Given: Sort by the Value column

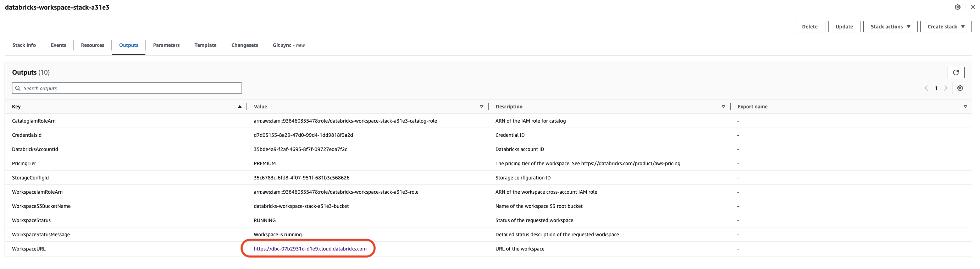Looking at the screenshot, I should (x=481, y=107).
